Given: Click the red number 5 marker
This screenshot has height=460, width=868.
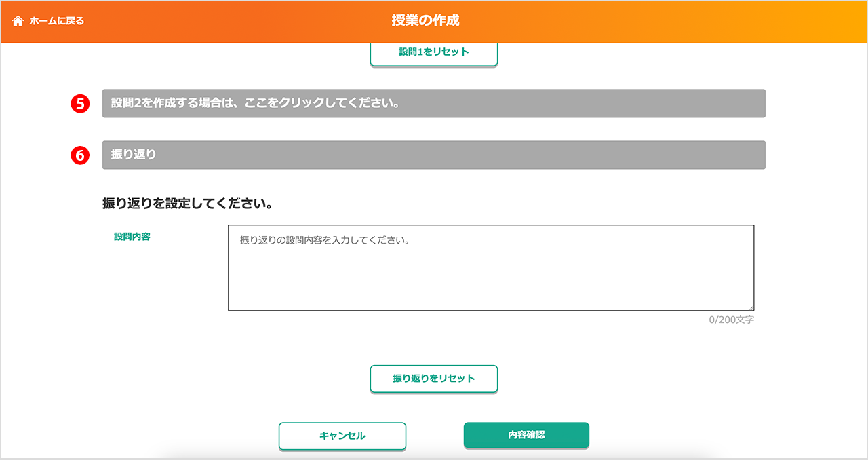Looking at the screenshot, I should 80,104.
